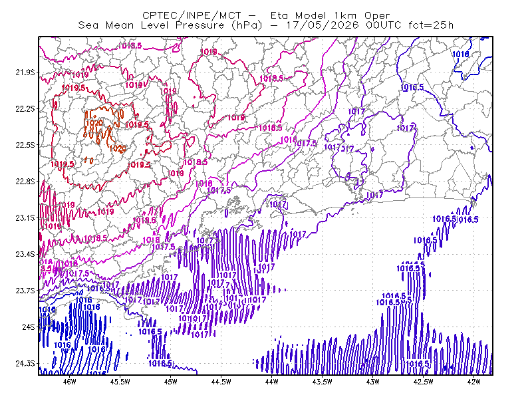Click the 1017 label near 23S 43W coast
Viewport: 532px width, 411px height.
(375, 195)
